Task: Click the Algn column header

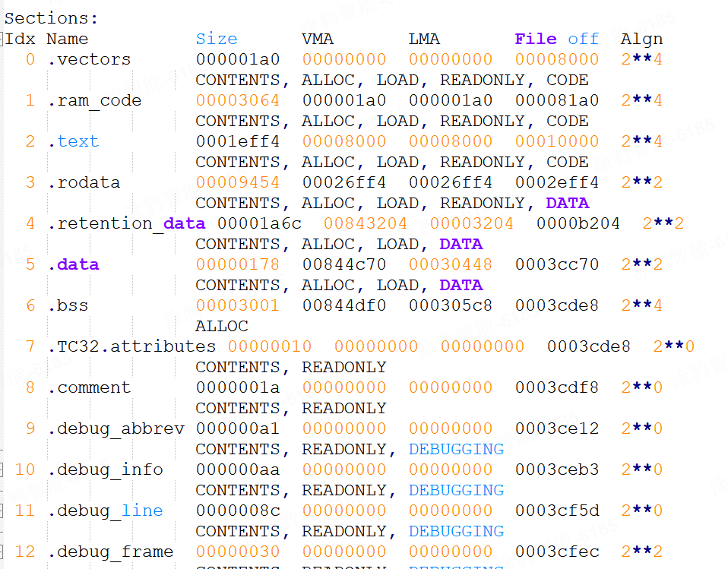Action: coord(641,39)
